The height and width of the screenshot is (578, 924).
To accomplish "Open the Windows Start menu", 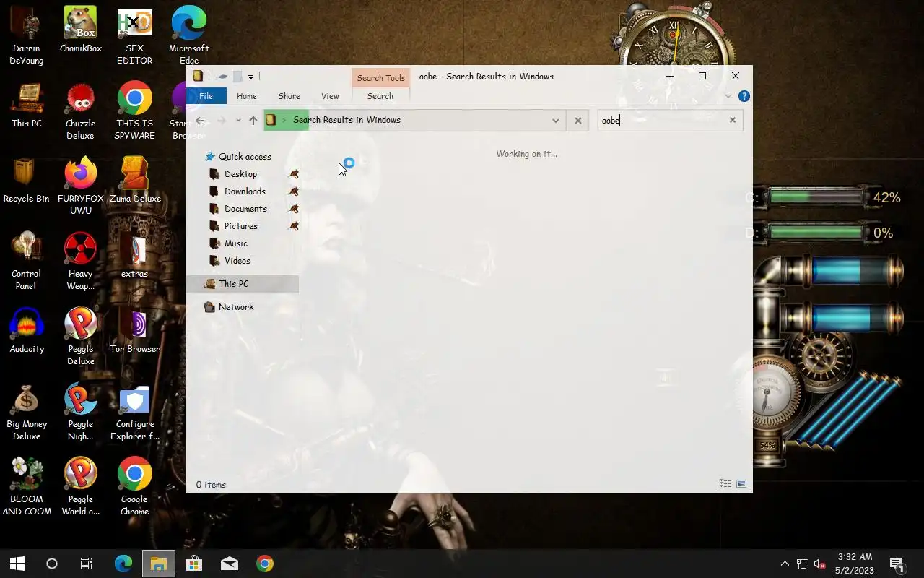I will (x=17, y=564).
